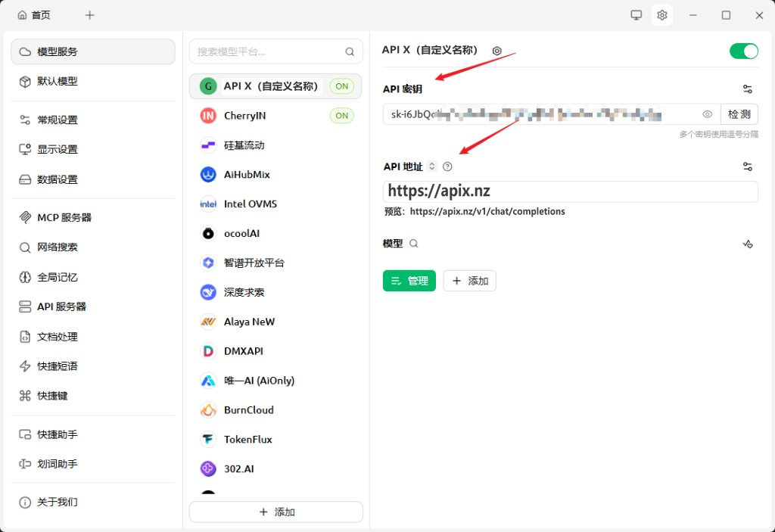Click 添加 to add a model
Screen dimensions: 775x532
pyautogui.click(x=469, y=281)
